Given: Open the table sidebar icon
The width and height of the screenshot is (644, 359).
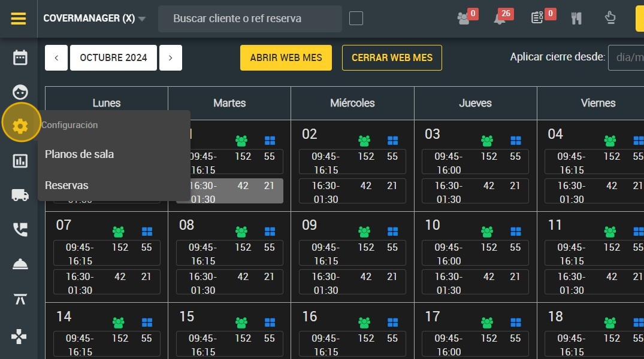Looking at the screenshot, I should coord(20,299).
